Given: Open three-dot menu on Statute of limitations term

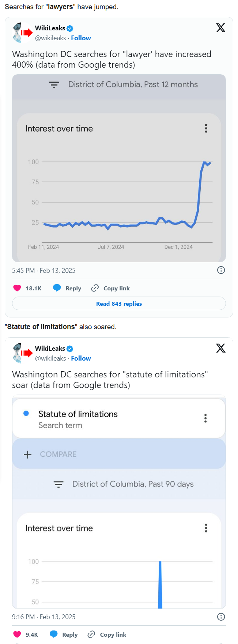Looking at the screenshot, I should click(205, 418).
